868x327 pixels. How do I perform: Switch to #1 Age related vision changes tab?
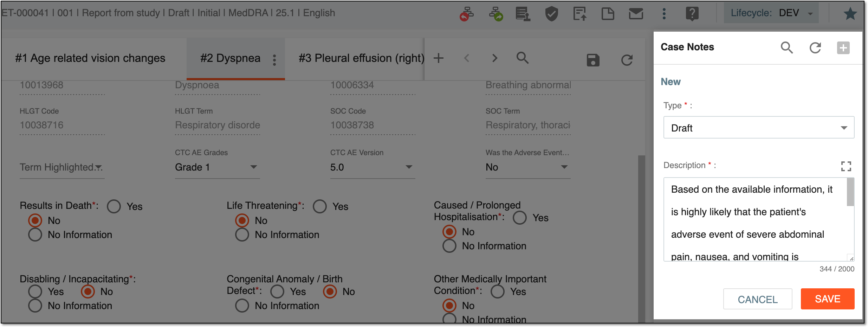(90, 58)
